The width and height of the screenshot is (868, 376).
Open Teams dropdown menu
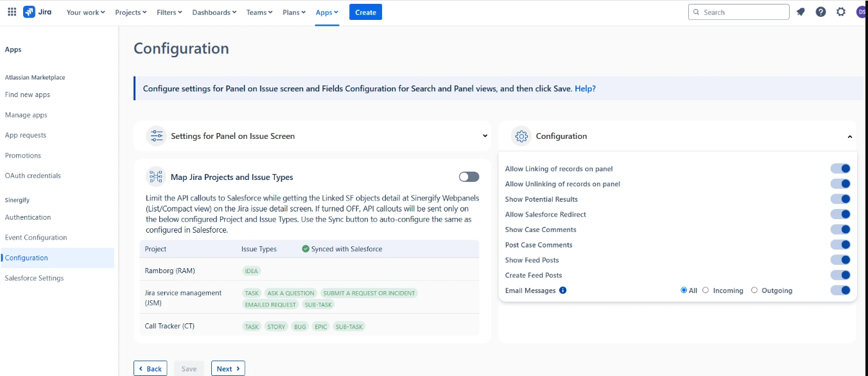[x=259, y=12]
